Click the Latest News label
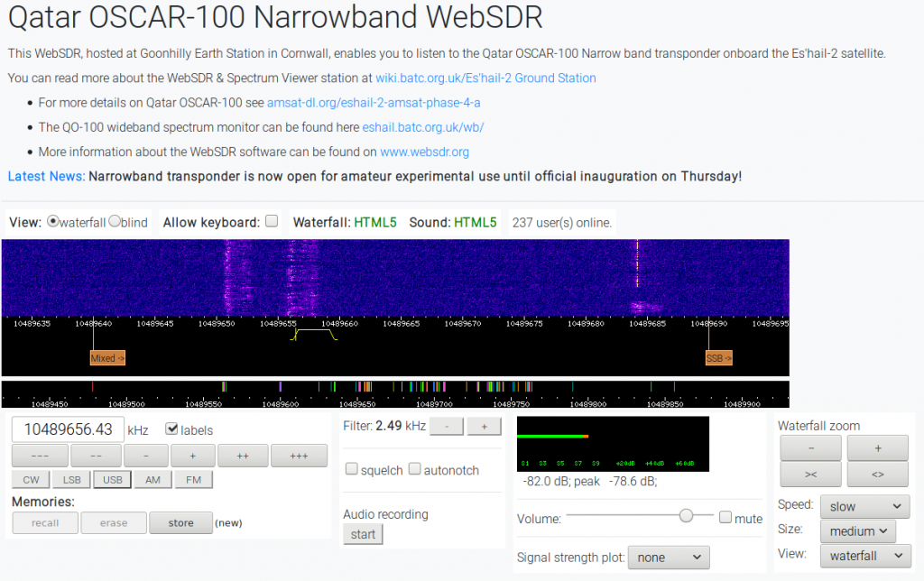Viewport: 924px width, 581px height. (47, 176)
